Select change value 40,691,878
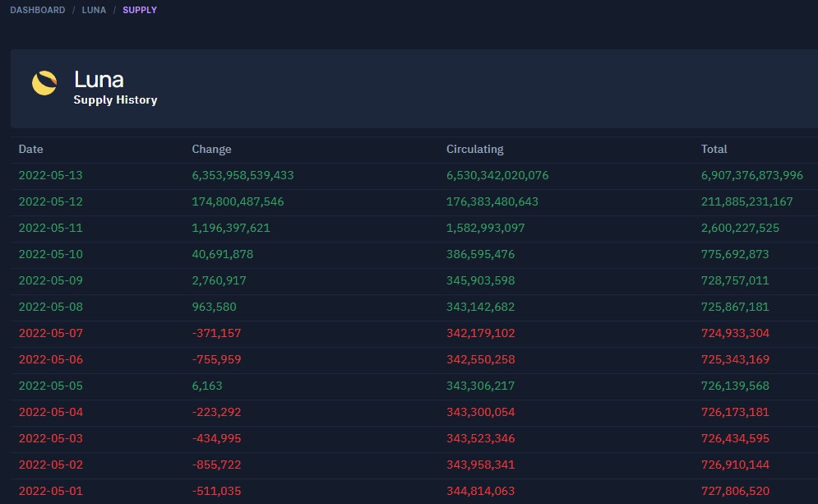The height and width of the screenshot is (504, 818). (x=222, y=254)
